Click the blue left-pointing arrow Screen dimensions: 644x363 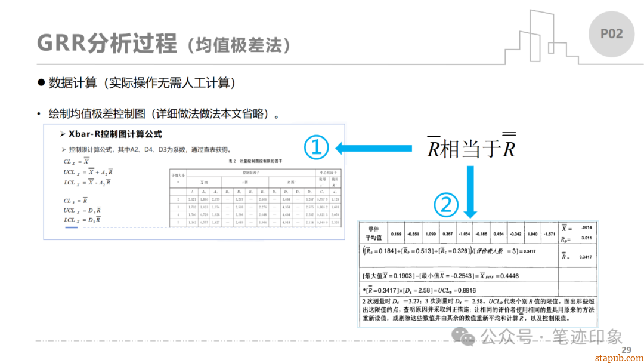click(x=374, y=148)
